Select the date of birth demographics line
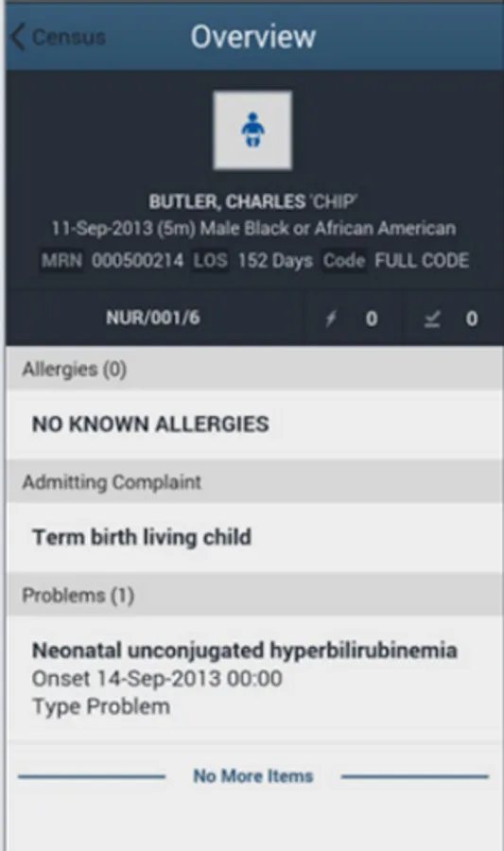This screenshot has width=504, height=851. [x=253, y=229]
